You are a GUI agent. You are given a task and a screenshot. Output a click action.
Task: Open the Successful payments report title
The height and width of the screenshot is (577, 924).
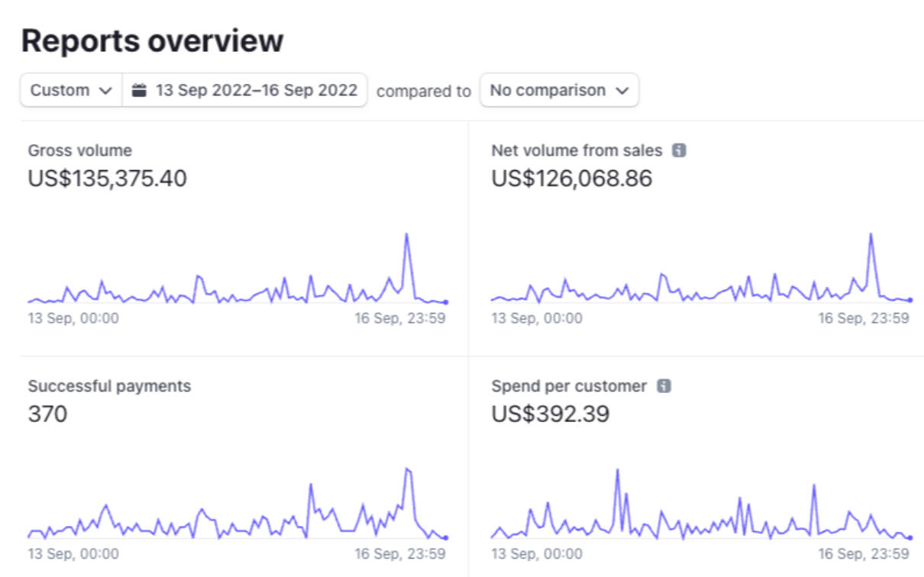click(x=109, y=386)
